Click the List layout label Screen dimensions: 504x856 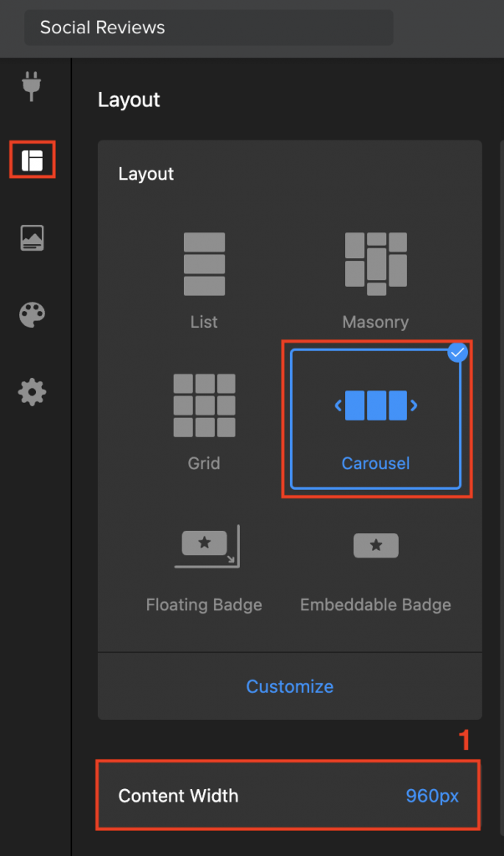click(x=204, y=322)
